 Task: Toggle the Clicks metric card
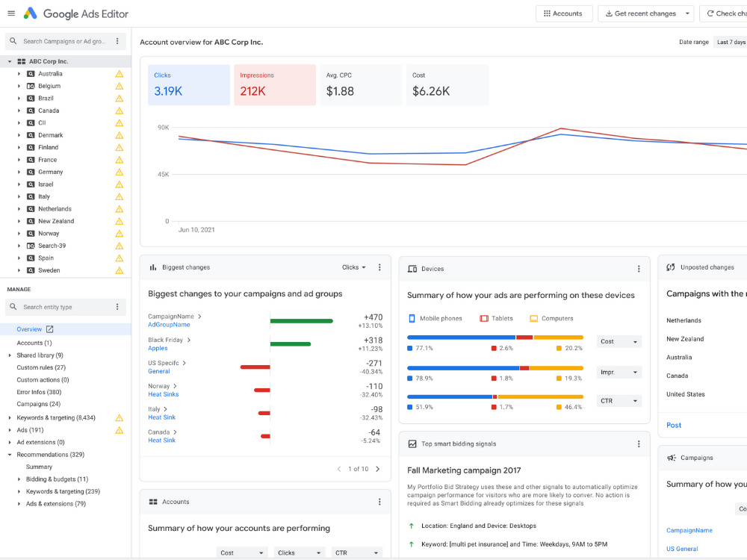[x=189, y=85]
